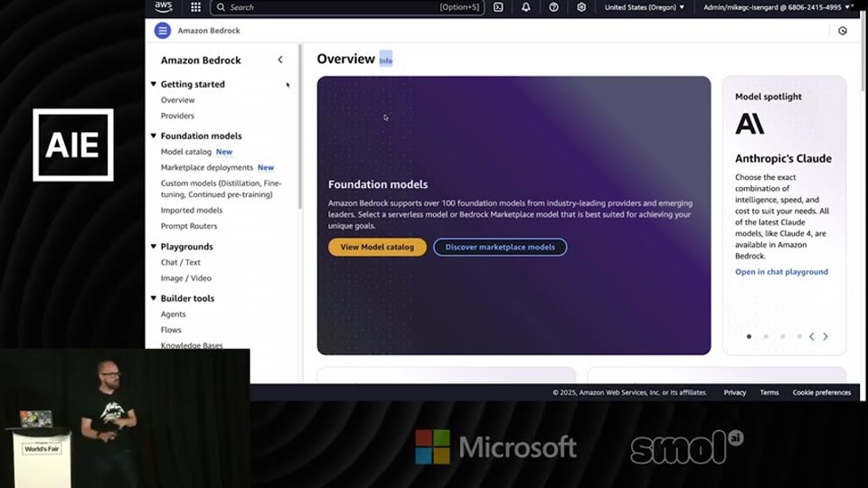Image resolution: width=868 pixels, height=488 pixels.
Task: Click the Anthropic logo in Model spotlight
Action: pos(750,124)
